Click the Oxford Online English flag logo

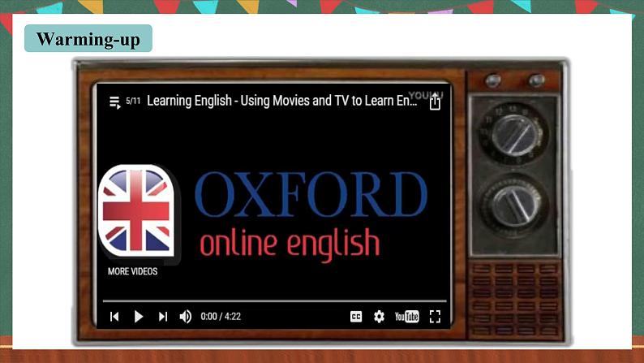coord(136,210)
